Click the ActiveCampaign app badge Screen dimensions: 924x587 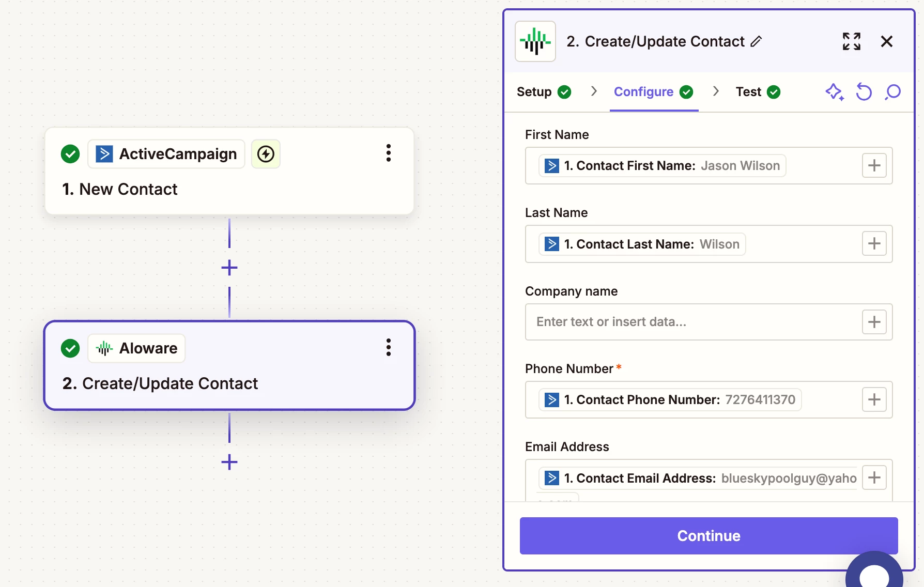click(166, 154)
